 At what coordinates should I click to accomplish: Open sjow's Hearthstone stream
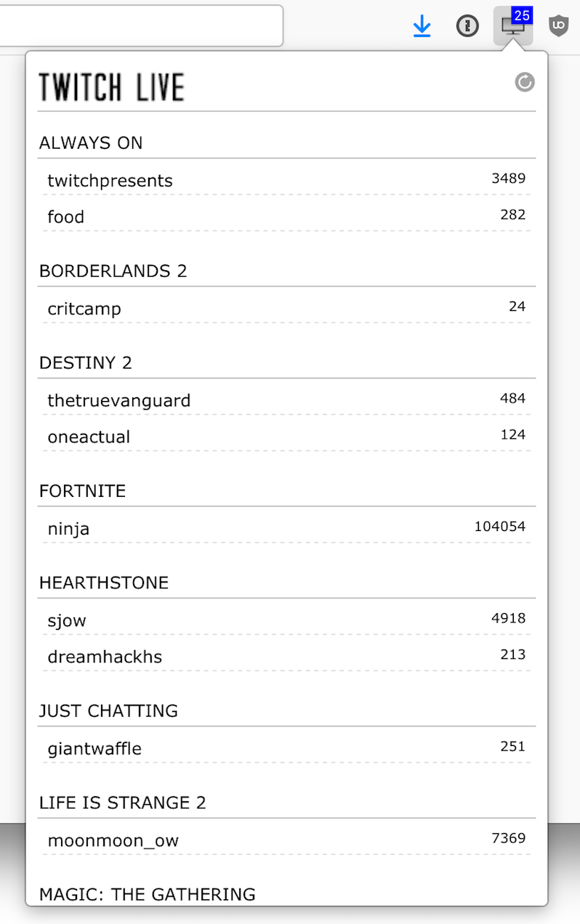pos(286,619)
